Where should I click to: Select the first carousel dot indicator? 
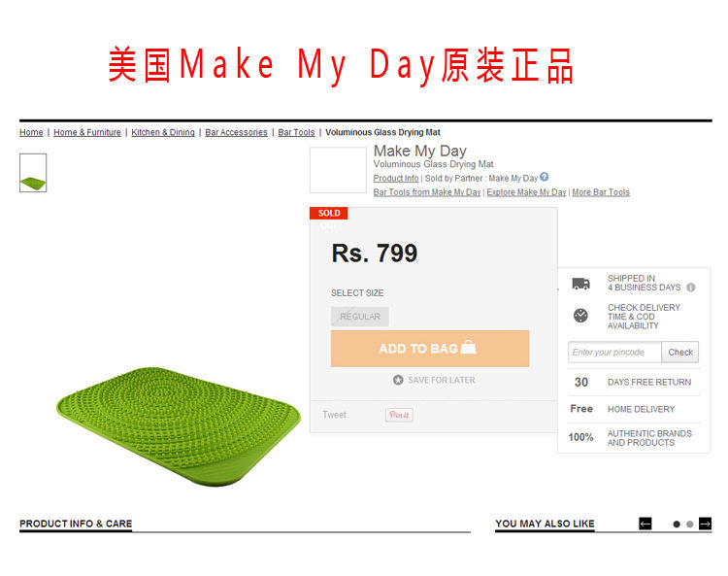pyautogui.click(x=677, y=524)
